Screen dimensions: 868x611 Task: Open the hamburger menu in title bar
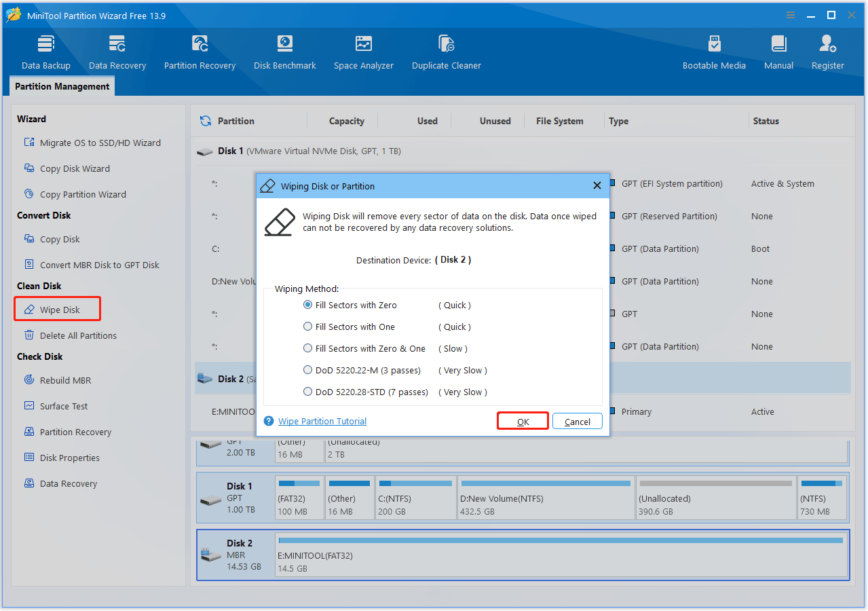coord(791,15)
